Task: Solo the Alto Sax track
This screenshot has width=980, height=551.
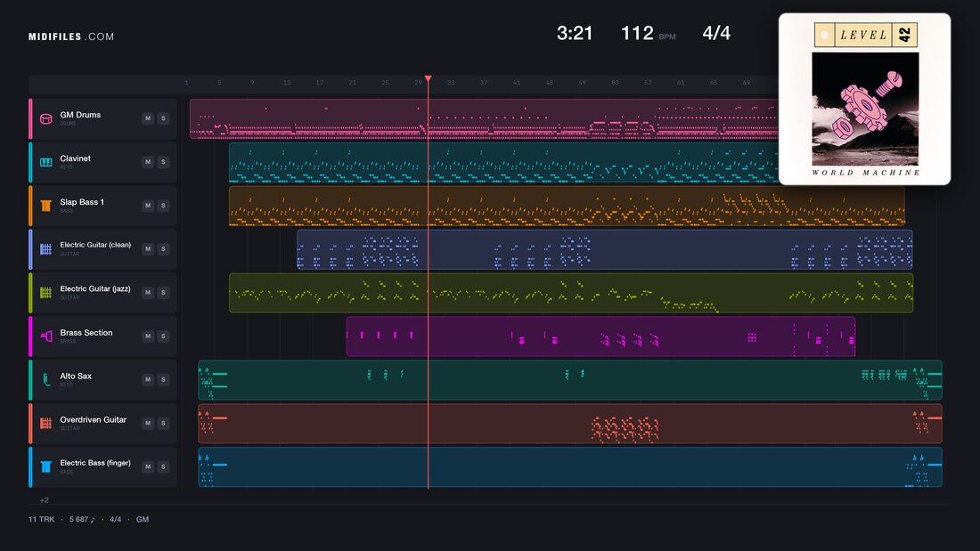Action: pyautogui.click(x=163, y=379)
